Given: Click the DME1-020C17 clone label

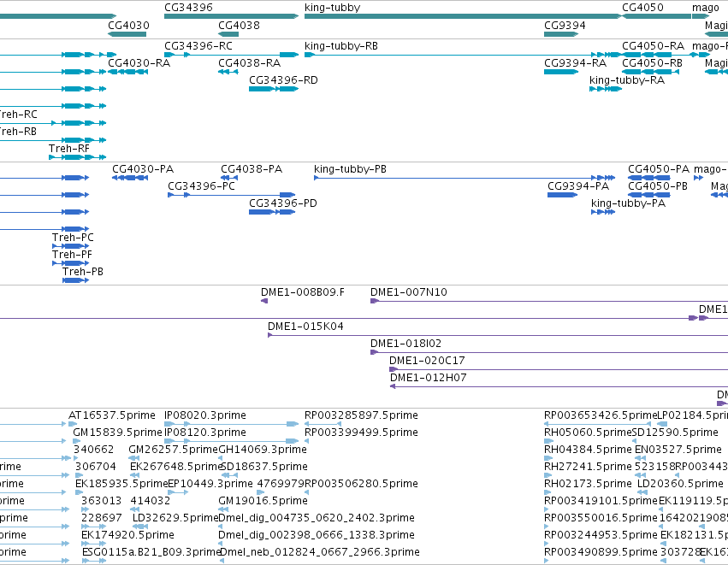Looking at the screenshot, I should point(427,361).
